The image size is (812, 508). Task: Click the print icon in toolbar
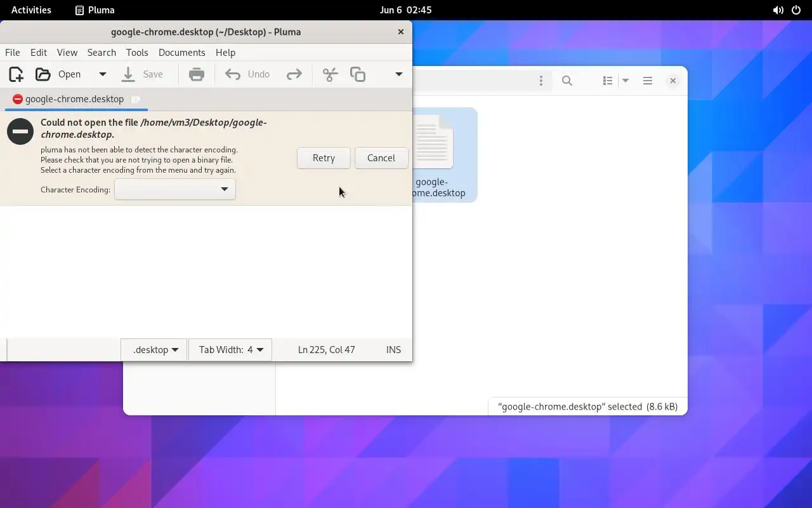point(197,74)
